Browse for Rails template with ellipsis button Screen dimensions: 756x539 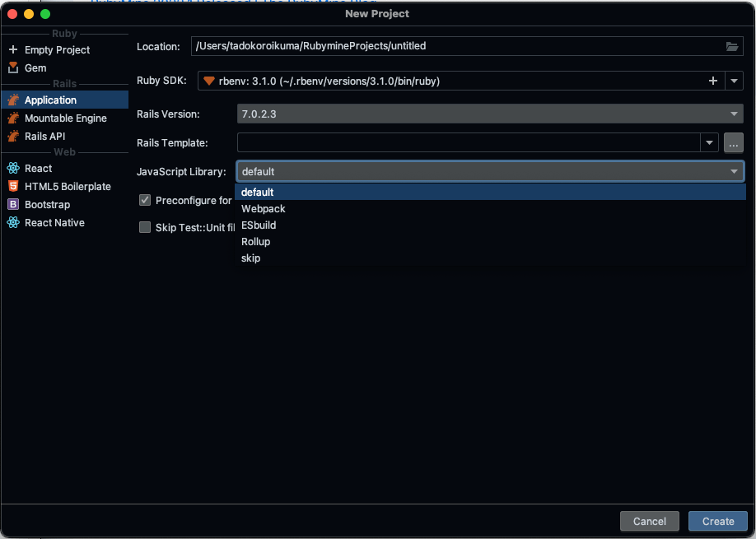coord(733,143)
